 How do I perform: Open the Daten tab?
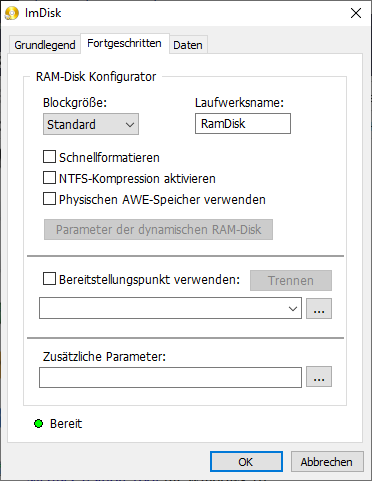point(188,45)
